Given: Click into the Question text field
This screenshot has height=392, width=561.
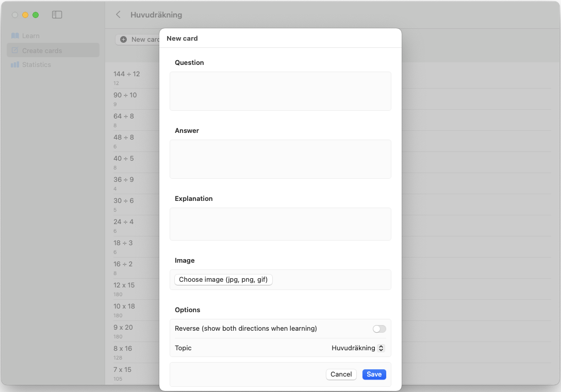Looking at the screenshot, I should click(x=280, y=91).
